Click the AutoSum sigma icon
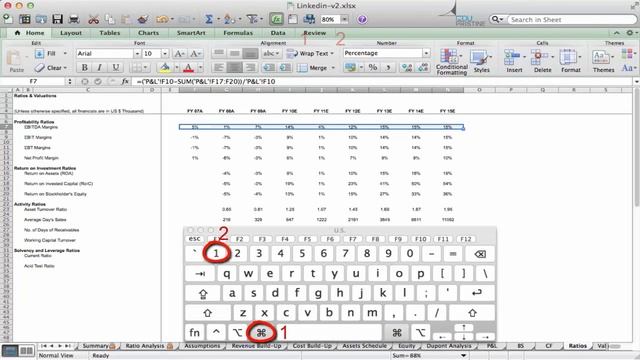This screenshot has height=360, width=640. pyautogui.click(x=209, y=19)
